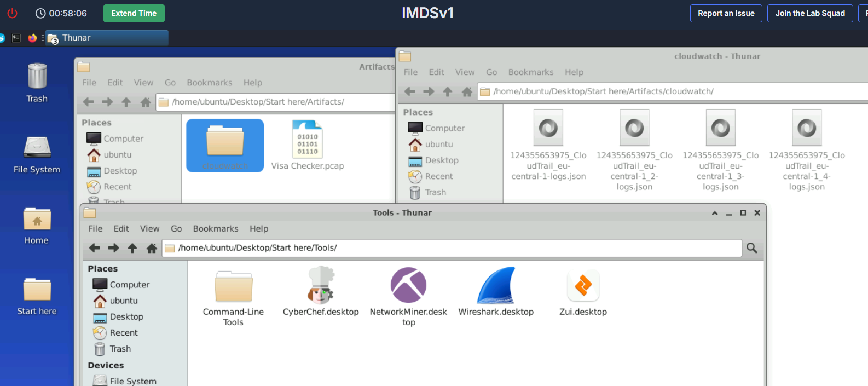
Task: Select Trash in cloudwatch window sidebar
Action: click(x=428, y=192)
